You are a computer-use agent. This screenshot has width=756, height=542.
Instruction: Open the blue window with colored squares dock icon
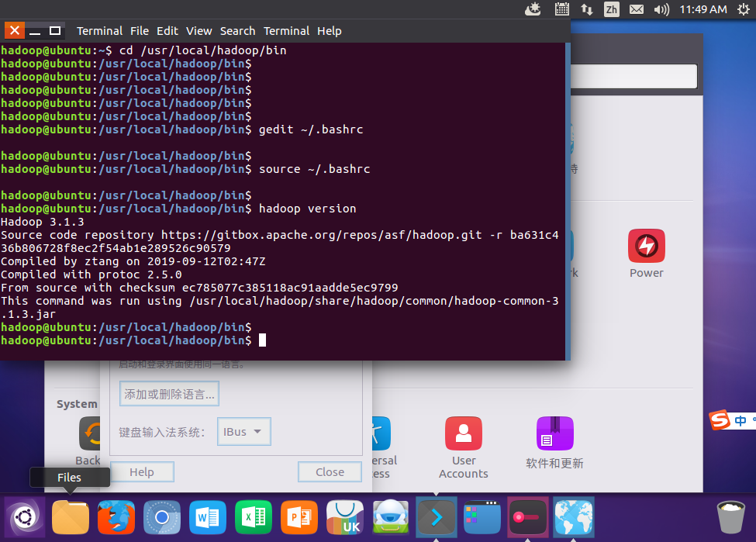[x=482, y=517]
